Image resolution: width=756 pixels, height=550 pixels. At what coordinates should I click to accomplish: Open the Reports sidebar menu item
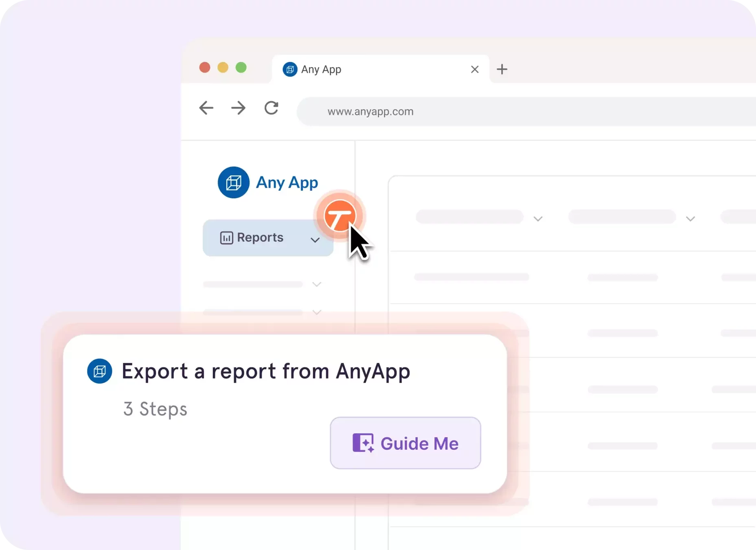point(268,238)
